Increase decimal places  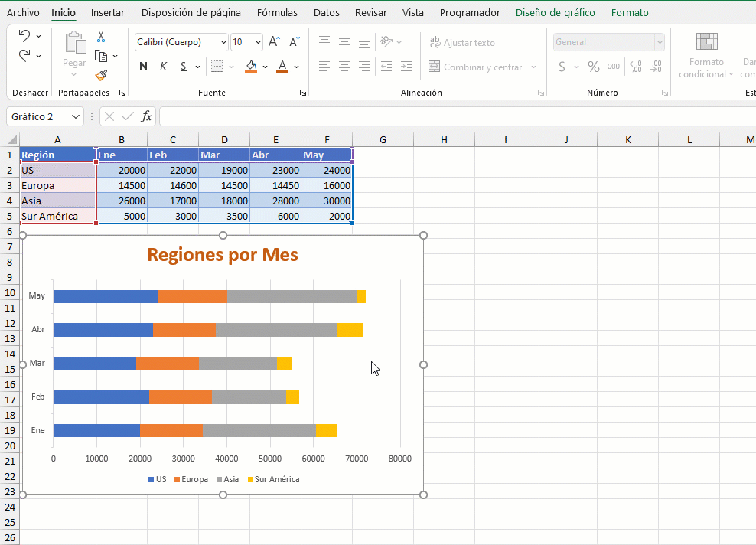(x=636, y=67)
